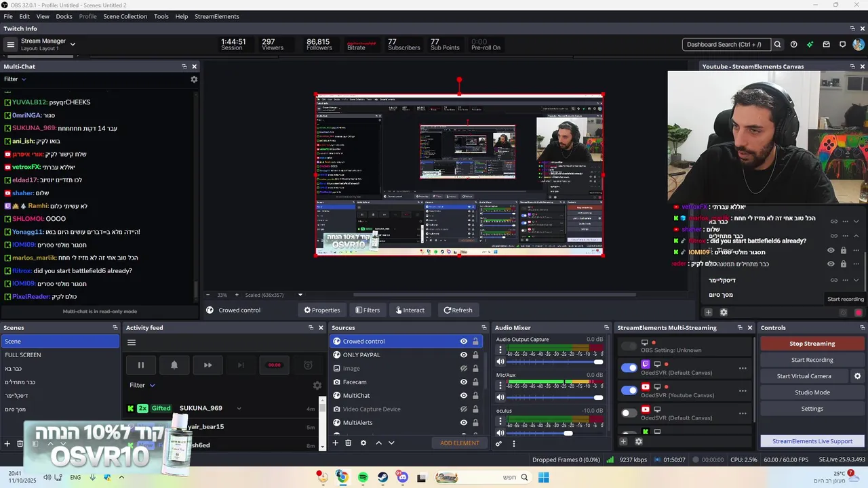868x488 pixels.
Task: Open the Activity feed settings gear
Action: pyautogui.click(x=317, y=385)
